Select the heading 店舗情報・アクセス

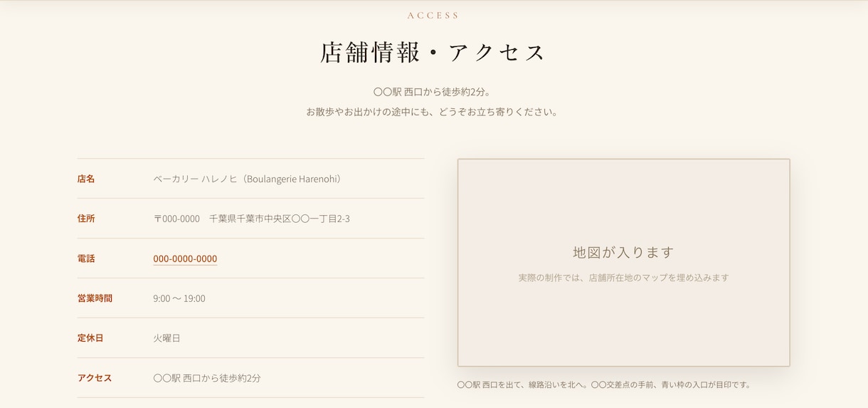pyautogui.click(x=433, y=53)
